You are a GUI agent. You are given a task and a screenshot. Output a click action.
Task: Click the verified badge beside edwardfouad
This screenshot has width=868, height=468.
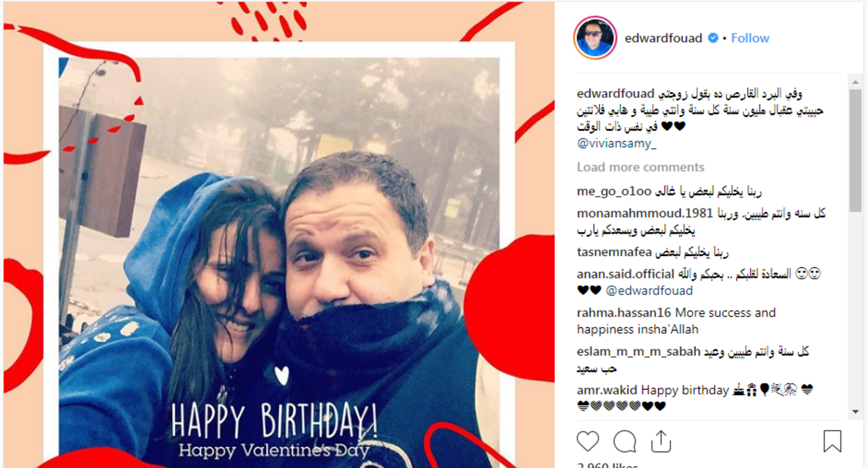point(713,38)
